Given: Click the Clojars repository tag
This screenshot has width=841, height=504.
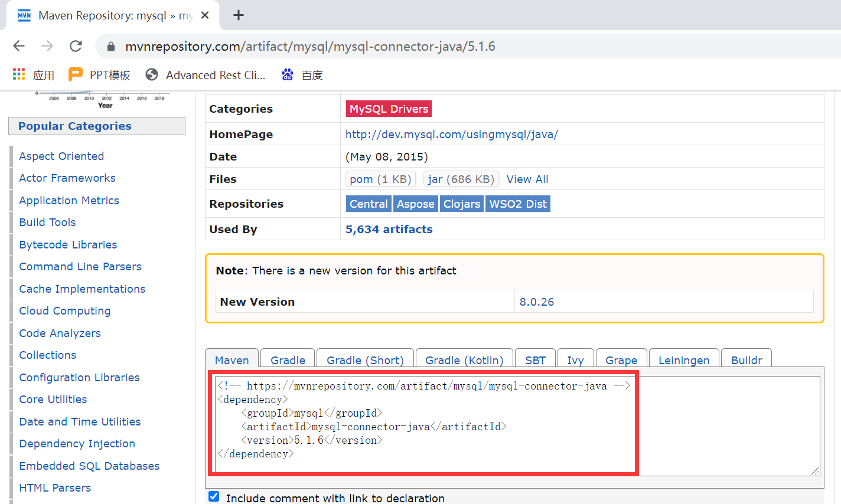Looking at the screenshot, I should point(462,204).
